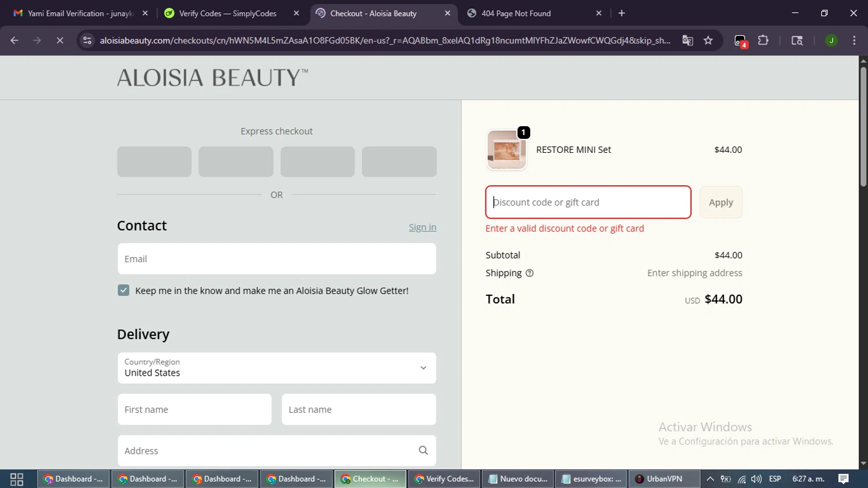Close the Verify Codes SimplyCodes tab

(296, 13)
